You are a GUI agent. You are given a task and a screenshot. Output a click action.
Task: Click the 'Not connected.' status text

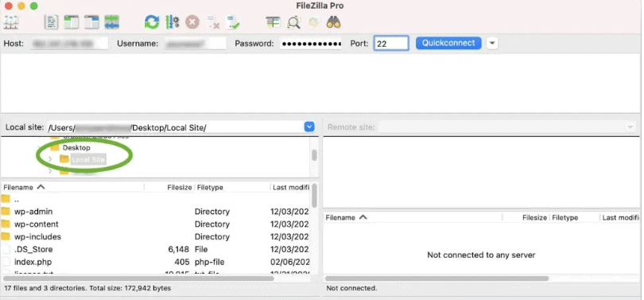pyautogui.click(x=351, y=289)
